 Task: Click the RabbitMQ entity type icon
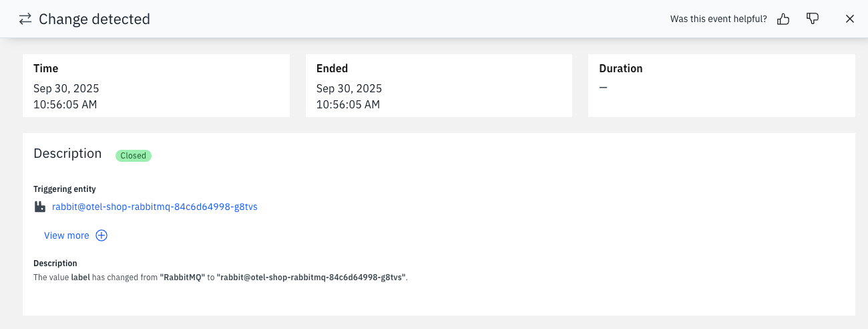(40, 207)
